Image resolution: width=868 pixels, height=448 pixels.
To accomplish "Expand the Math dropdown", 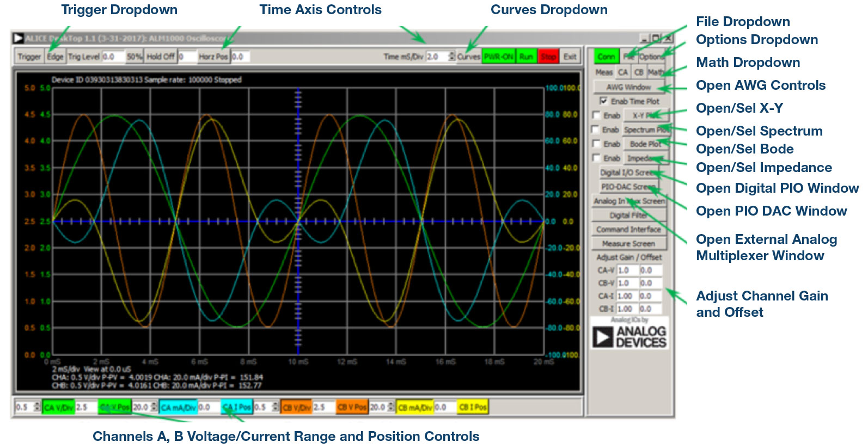I will [655, 72].
